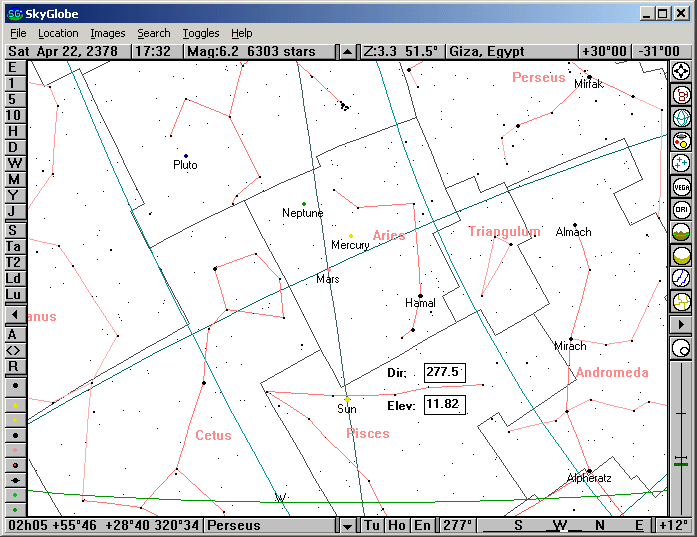Click the four-way direction arrows icon
697x537 pixels.
pyautogui.click(x=682, y=71)
